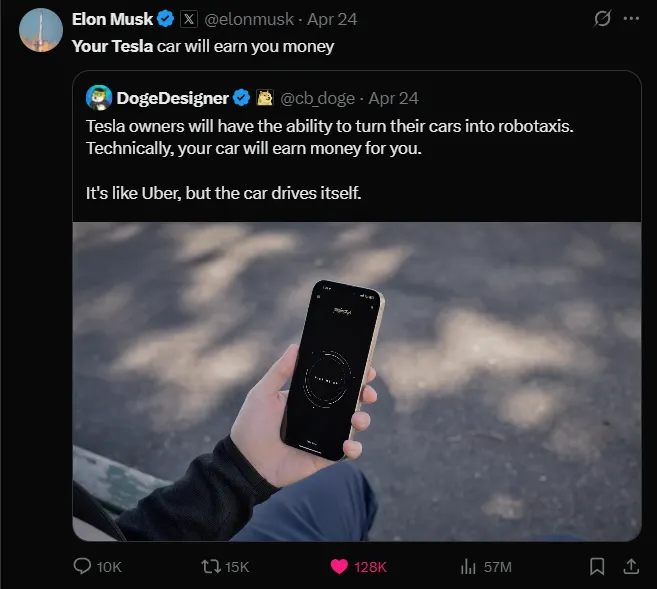Click the X affiliation badge

point(190,19)
